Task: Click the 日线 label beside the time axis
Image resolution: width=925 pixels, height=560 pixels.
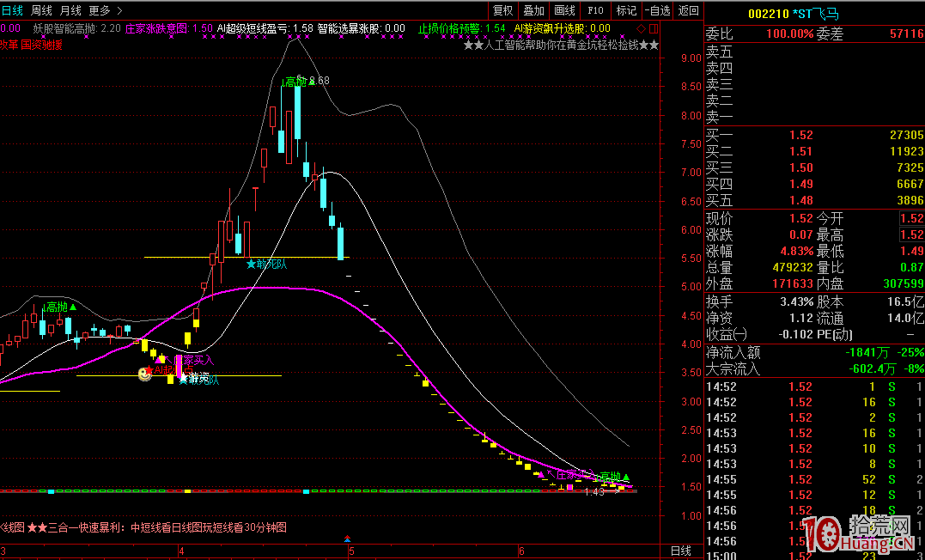Action: [681, 551]
